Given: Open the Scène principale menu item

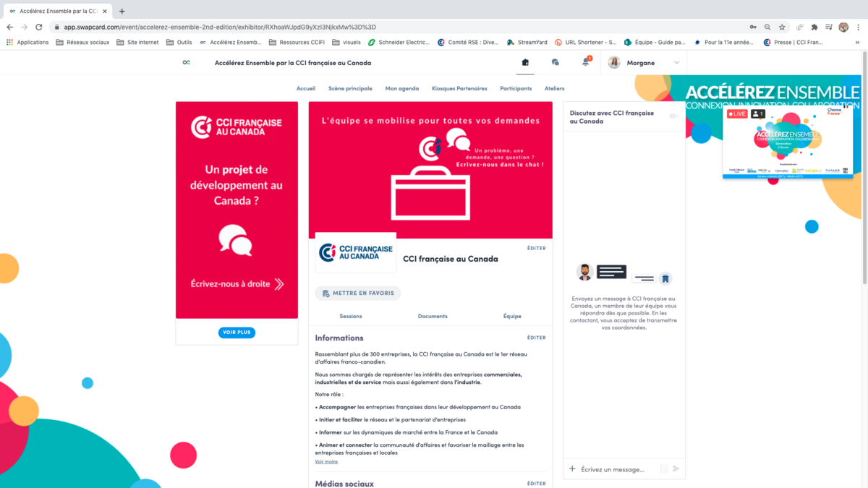Looking at the screenshot, I should (x=350, y=88).
